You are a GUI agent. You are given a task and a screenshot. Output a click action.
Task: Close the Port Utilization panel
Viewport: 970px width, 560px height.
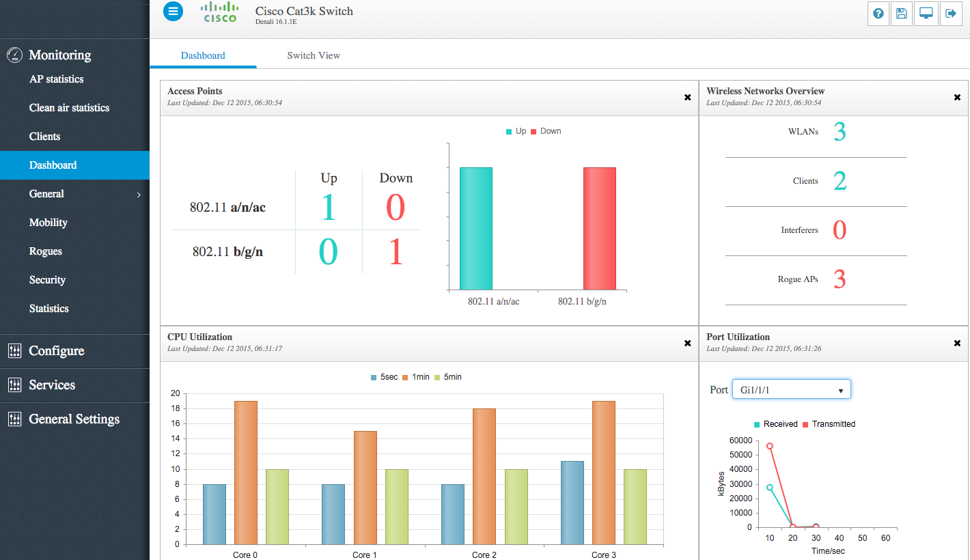point(957,344)
